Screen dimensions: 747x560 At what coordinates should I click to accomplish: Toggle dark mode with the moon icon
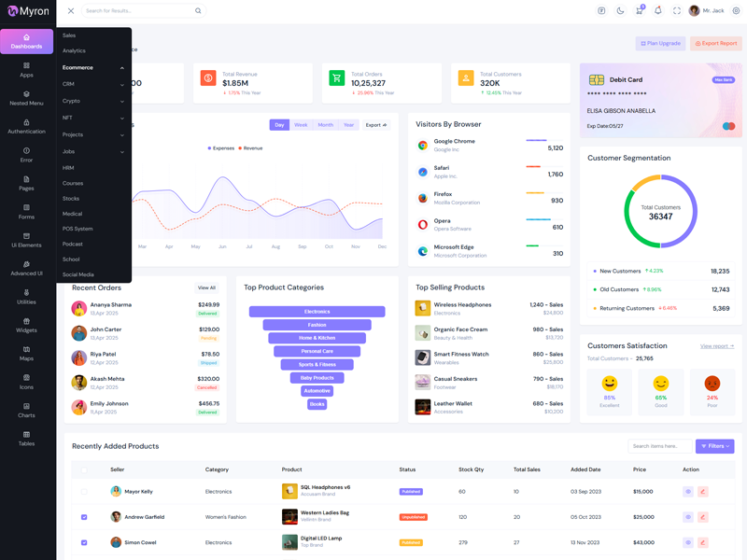pyautogui.click(x=620, y=11)
